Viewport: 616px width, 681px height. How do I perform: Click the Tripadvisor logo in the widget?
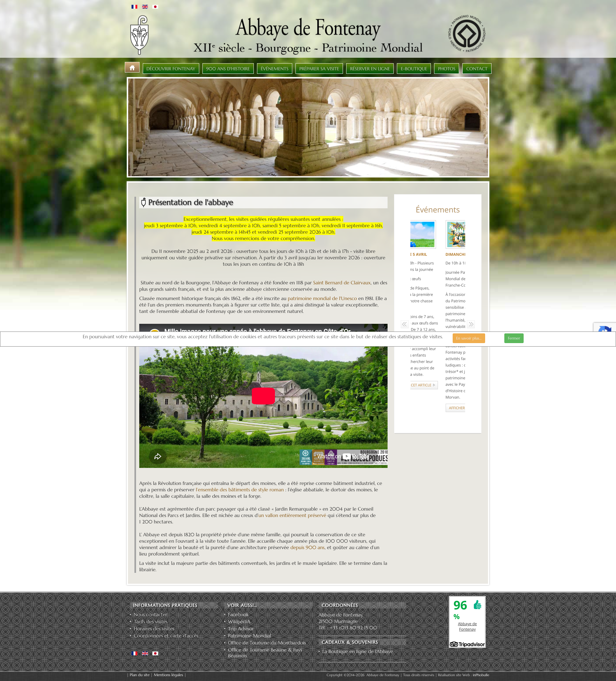[x=467, y=644]
